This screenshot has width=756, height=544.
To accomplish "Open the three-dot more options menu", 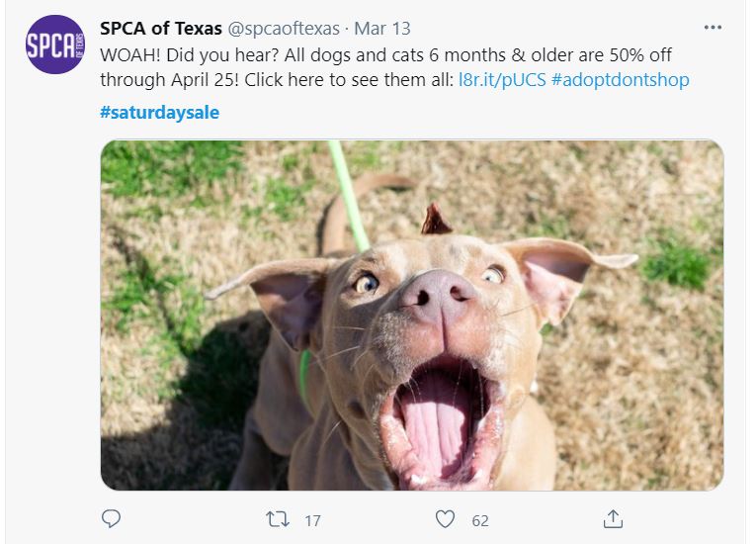I will click(712, 28).
